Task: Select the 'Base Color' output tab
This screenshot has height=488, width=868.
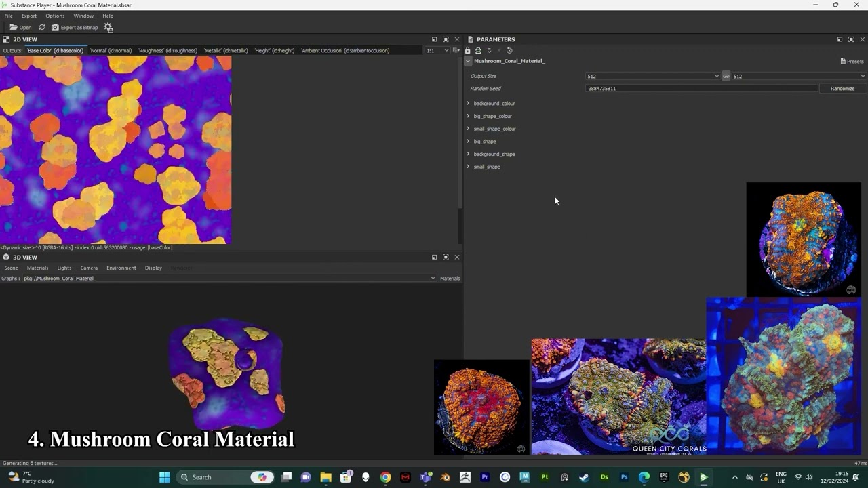Action: (55, 50)
